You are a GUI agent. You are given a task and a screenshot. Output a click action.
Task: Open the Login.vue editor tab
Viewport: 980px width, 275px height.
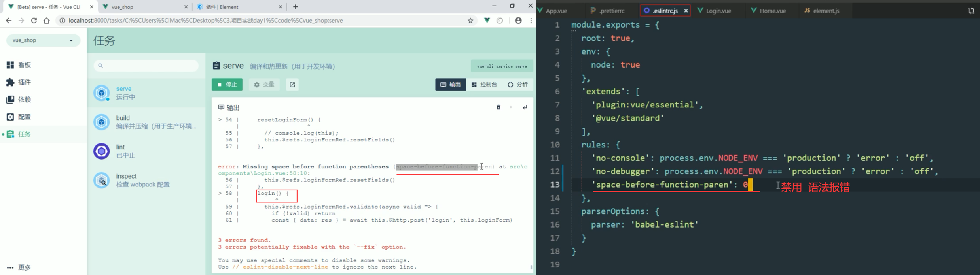point(718,11)
